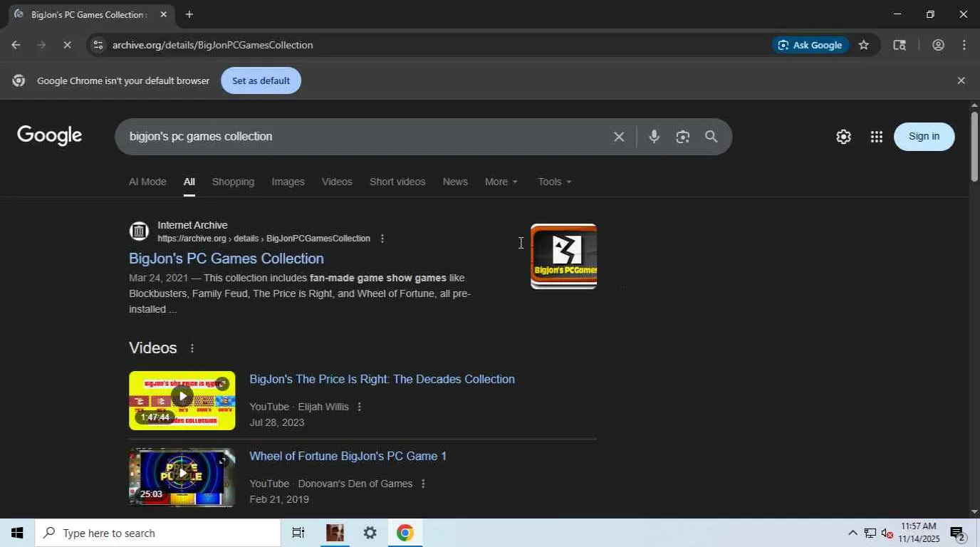
Task: View site information icon in address bar
Action: coord(98,45)
